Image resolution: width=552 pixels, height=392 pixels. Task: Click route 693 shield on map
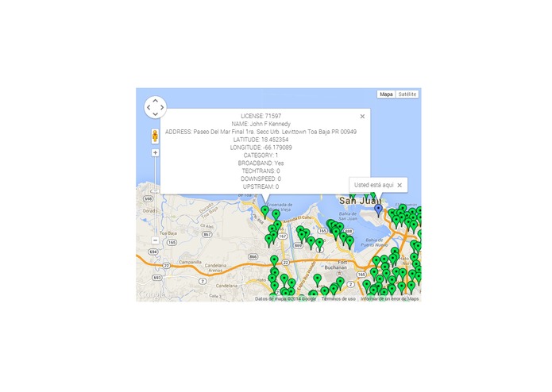pos(157,278)
